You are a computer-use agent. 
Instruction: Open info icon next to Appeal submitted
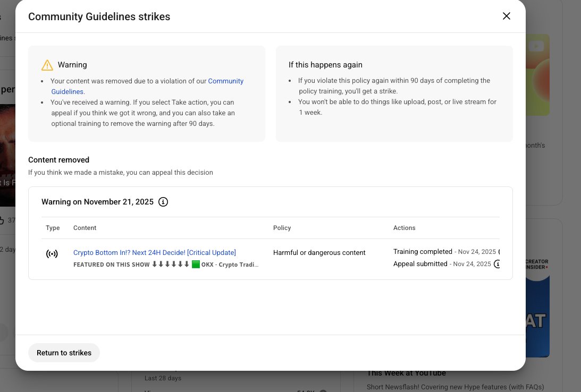(x=497, y=264)
